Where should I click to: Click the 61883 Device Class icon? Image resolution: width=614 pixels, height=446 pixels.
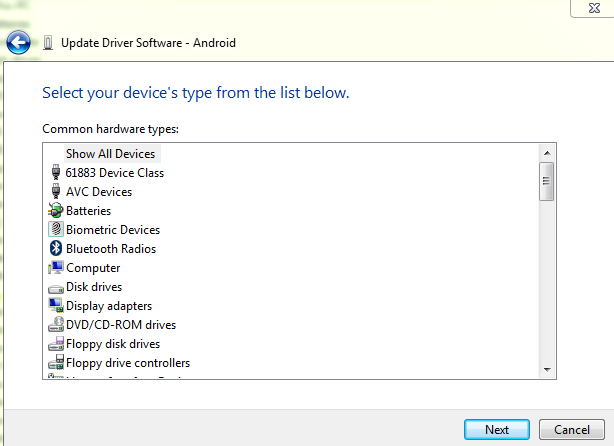coord(55,173)
